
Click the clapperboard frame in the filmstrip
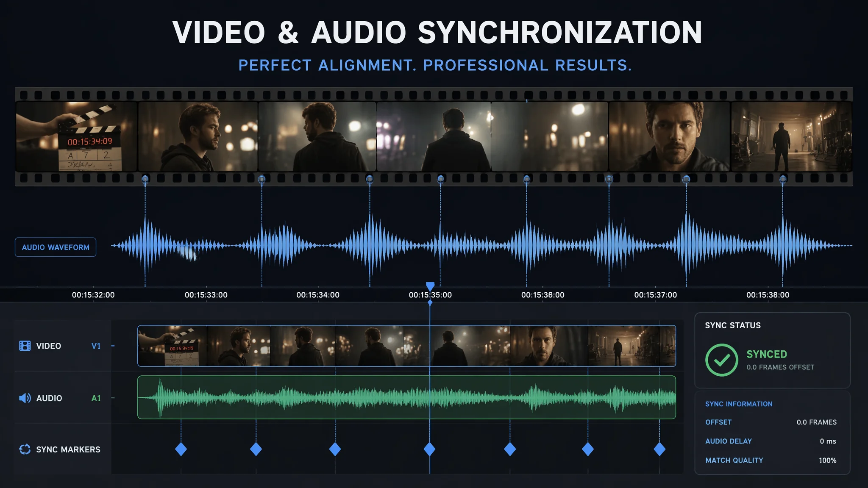click(77, 136)
